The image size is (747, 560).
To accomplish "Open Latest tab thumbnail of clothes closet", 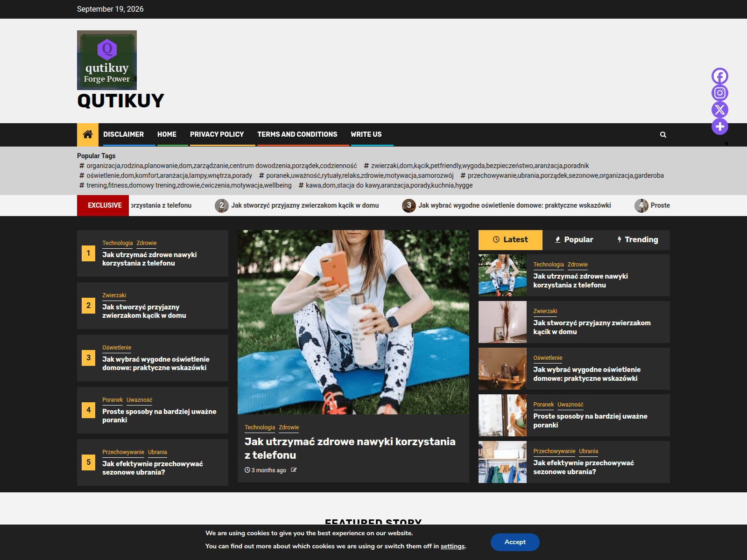I will coord(502,462).
